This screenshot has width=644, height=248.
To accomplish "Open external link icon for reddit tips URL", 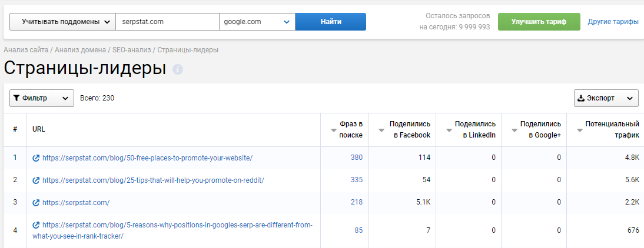I will click(36, 180).
